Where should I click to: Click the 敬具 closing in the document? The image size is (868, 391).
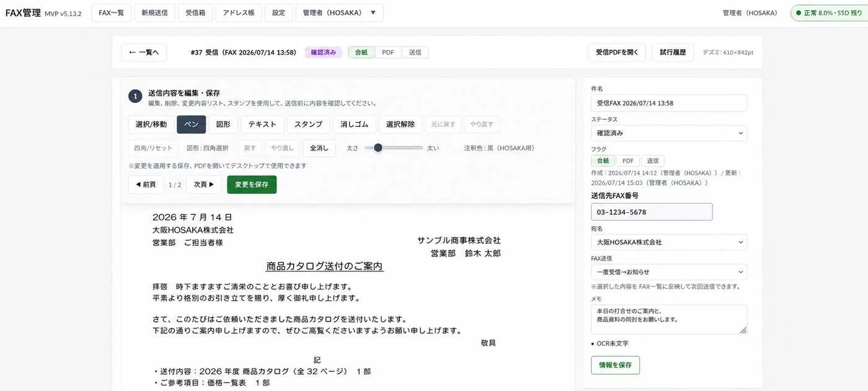(x=488, y=343)
